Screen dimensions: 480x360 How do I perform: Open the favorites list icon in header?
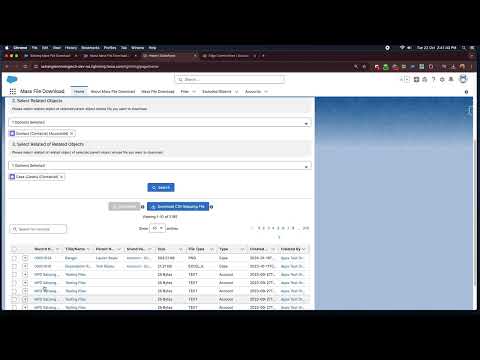(407, 79)
